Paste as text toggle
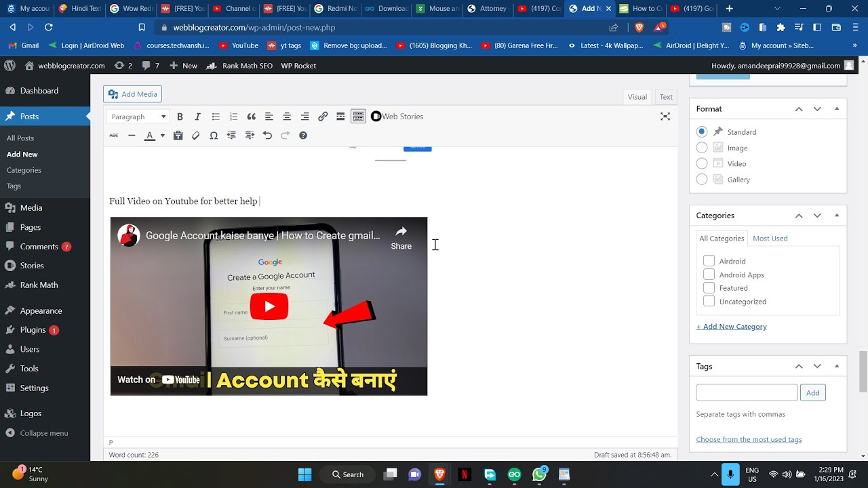This screenshot has width=868, height=488. (178, 136)
